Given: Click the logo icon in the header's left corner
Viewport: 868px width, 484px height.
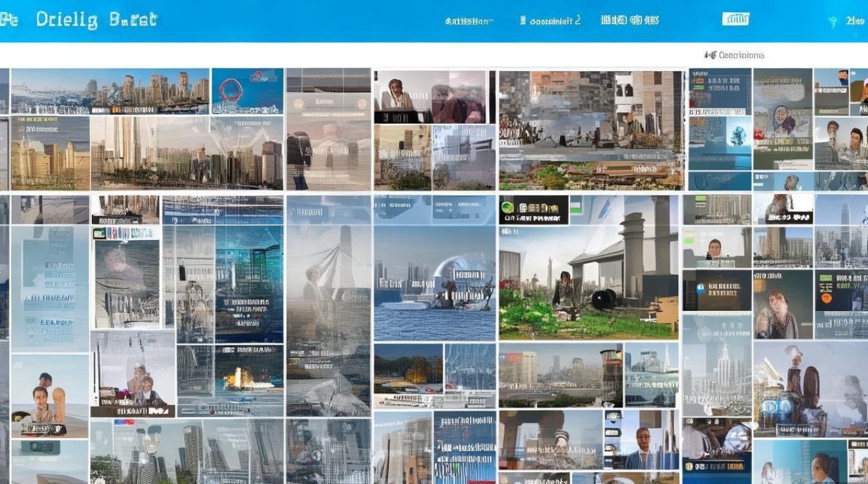Looking at the screenshot, I should 8,19.
